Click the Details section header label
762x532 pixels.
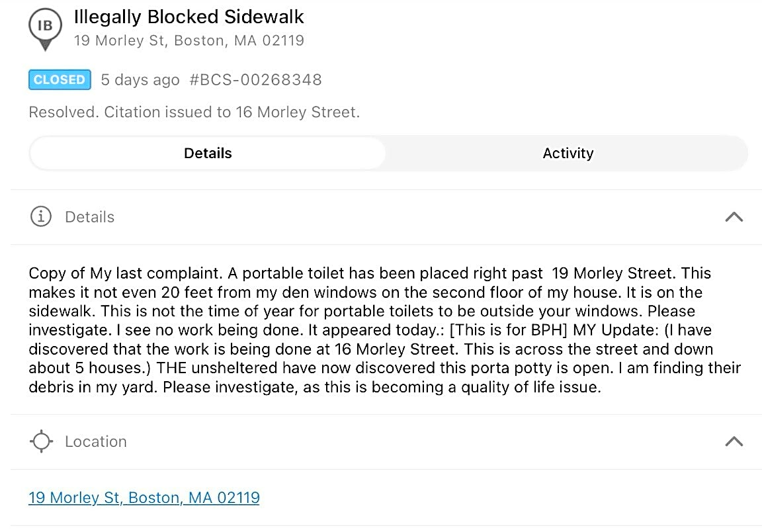coord(90,217)
